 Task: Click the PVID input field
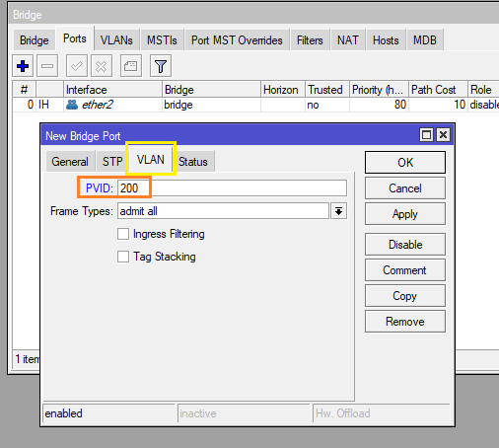(x=232, y=188)
